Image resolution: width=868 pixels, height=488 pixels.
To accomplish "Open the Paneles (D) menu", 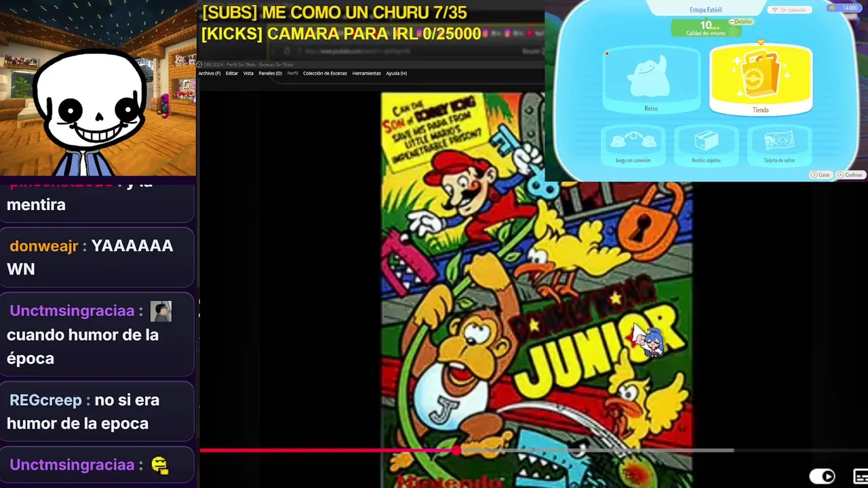I will click(x=270, y=73).
